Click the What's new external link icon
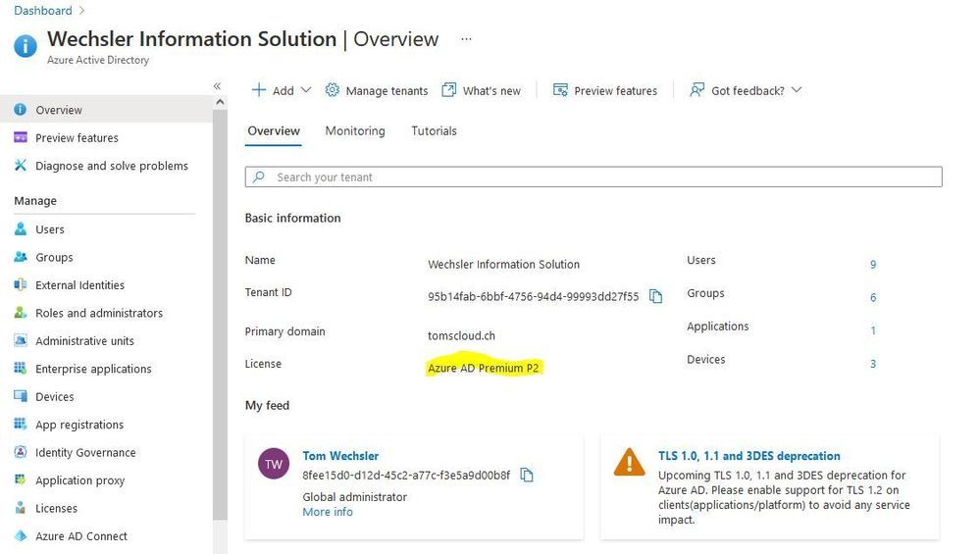The height and width of the screenshot is (554, 980). coord(448,90)
